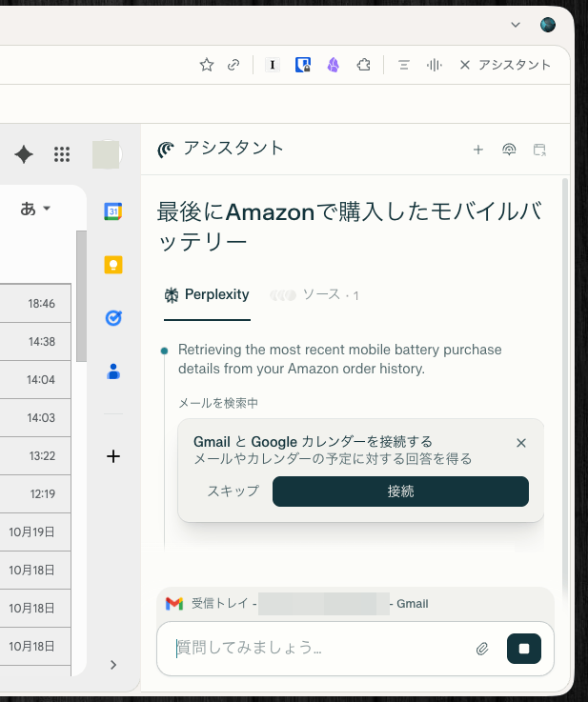Screen dimensions: 588x702
Task: Click the Gemini sparkle icon
Action: (x=25, y=154)
